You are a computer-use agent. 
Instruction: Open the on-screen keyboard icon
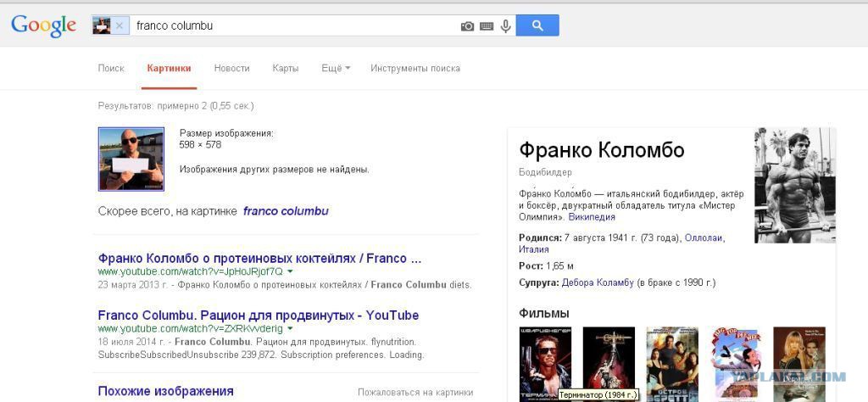[x=487, y=26]
